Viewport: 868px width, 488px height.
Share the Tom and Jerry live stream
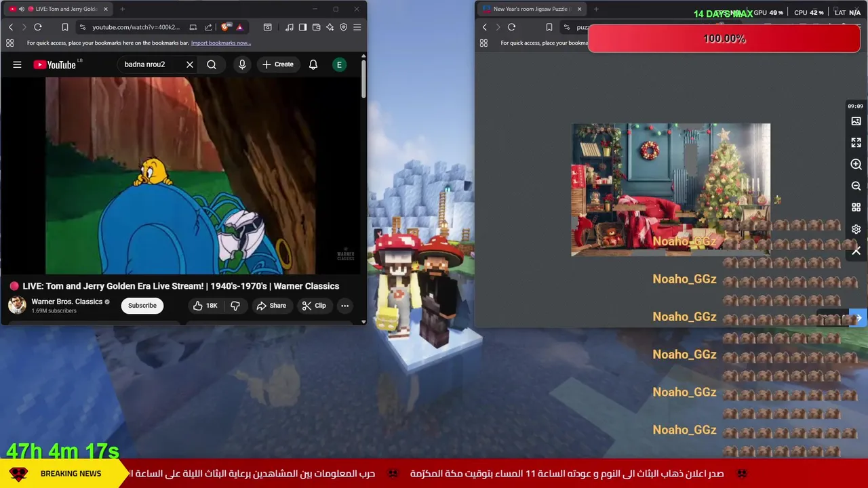[x=271, y=306]
